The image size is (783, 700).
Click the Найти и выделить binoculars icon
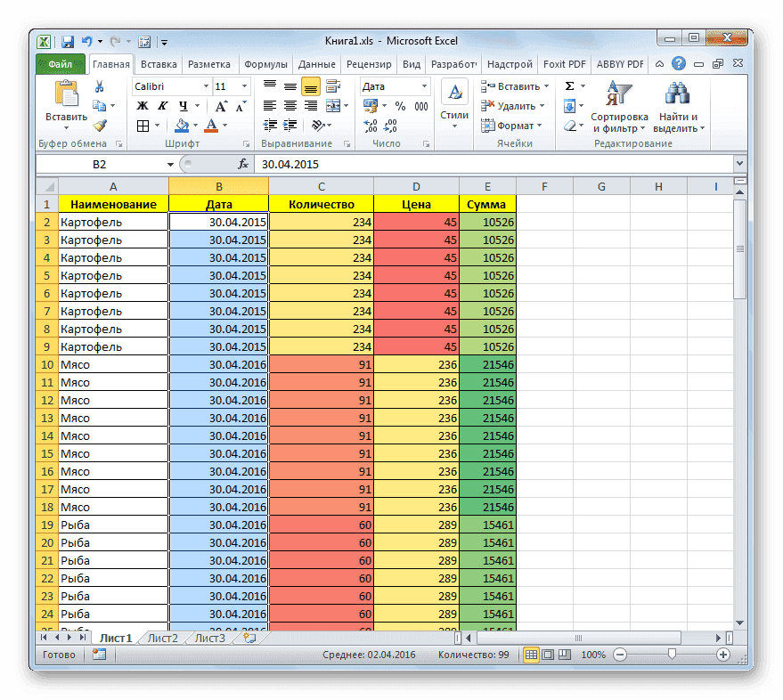coord(676,94)
